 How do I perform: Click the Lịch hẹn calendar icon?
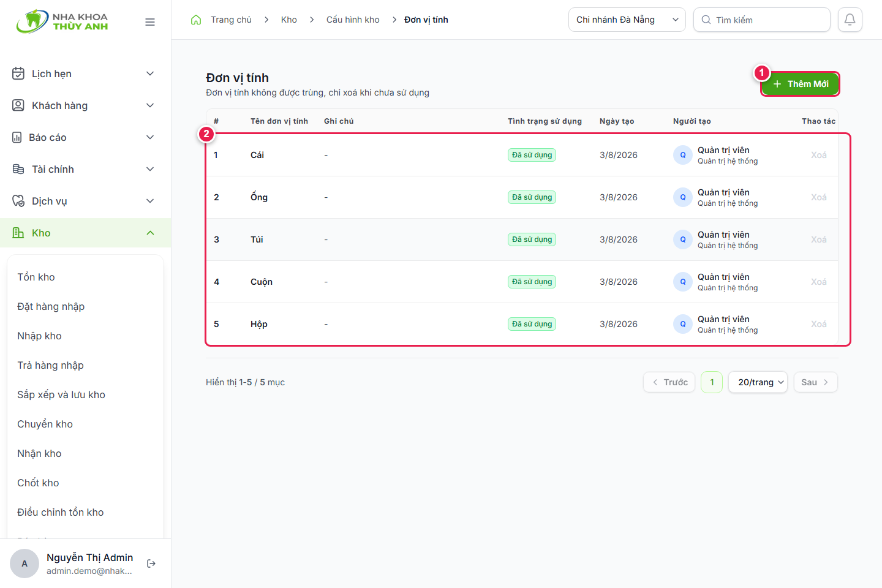pyautogui.click(x=18, y=73)
